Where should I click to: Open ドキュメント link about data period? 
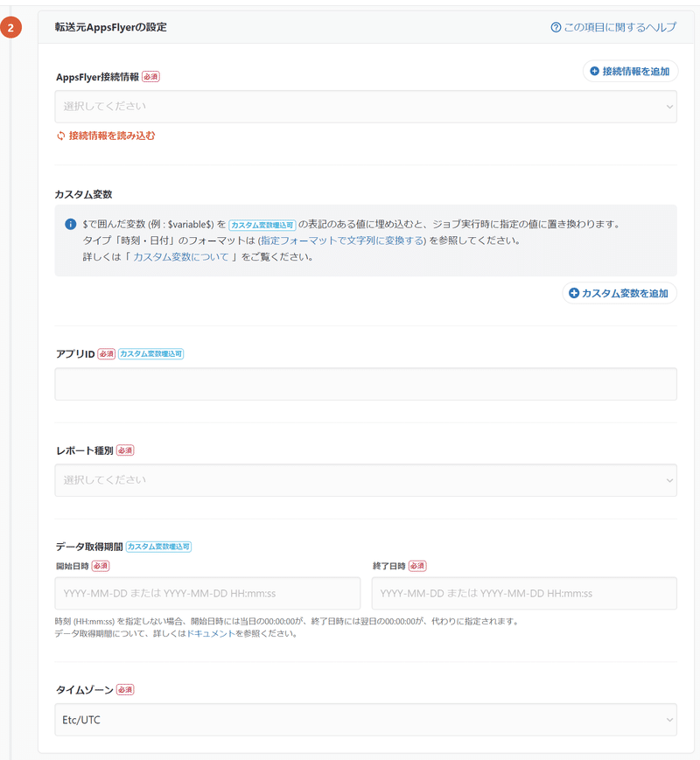click(211, 633)
